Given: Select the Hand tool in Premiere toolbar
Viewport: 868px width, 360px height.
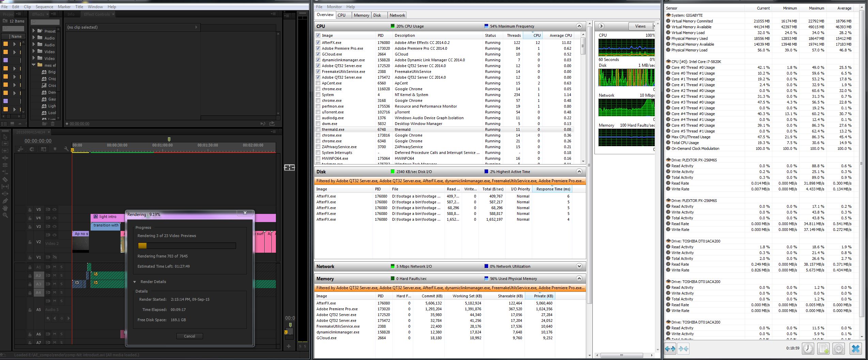Looking at the screenshot, I should click(x=5, y=208).
